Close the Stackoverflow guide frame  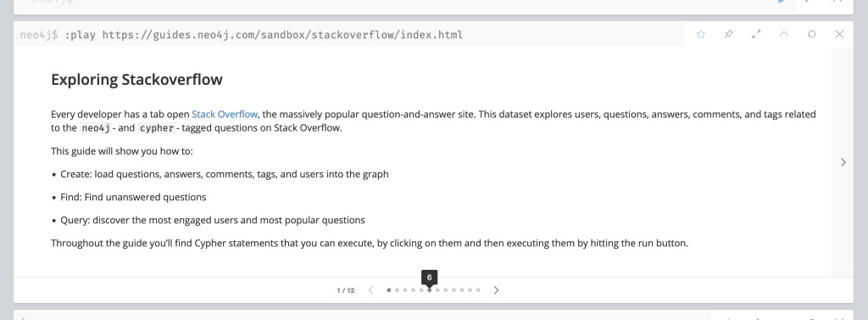click(x=839, y=35)
